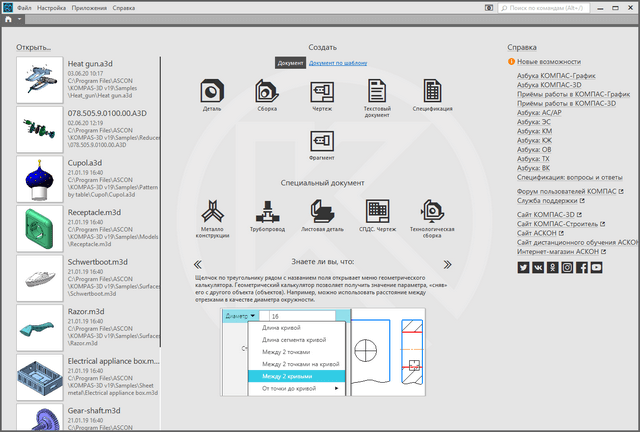Create a new Фрагмент
This screenshot has height=432, width=640.
[x=322, y=142]
